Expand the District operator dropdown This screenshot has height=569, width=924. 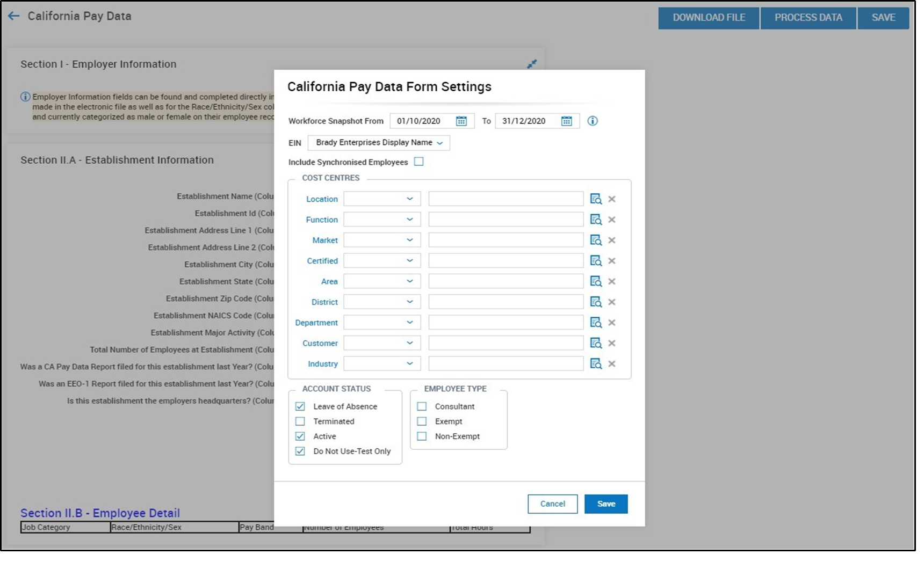click(382, 302)
